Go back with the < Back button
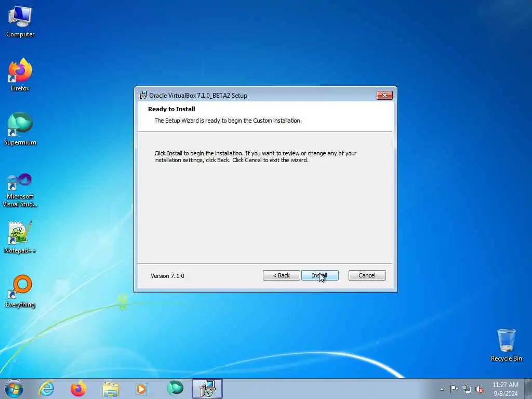The height and width of the screenshot is (399, 532). [x=281, y=275]
